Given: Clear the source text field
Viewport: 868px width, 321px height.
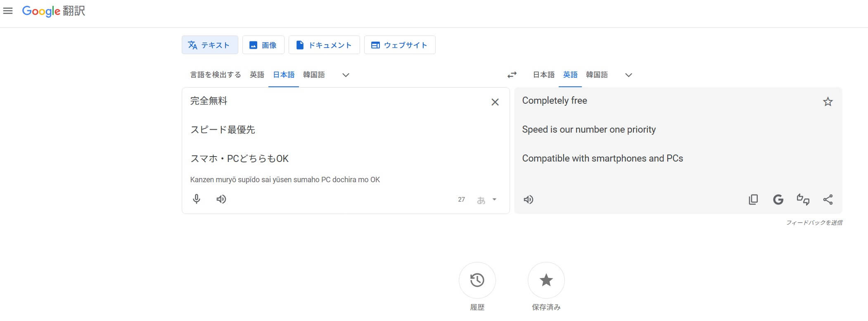Looking at the screenshot, I should (495, 102).
